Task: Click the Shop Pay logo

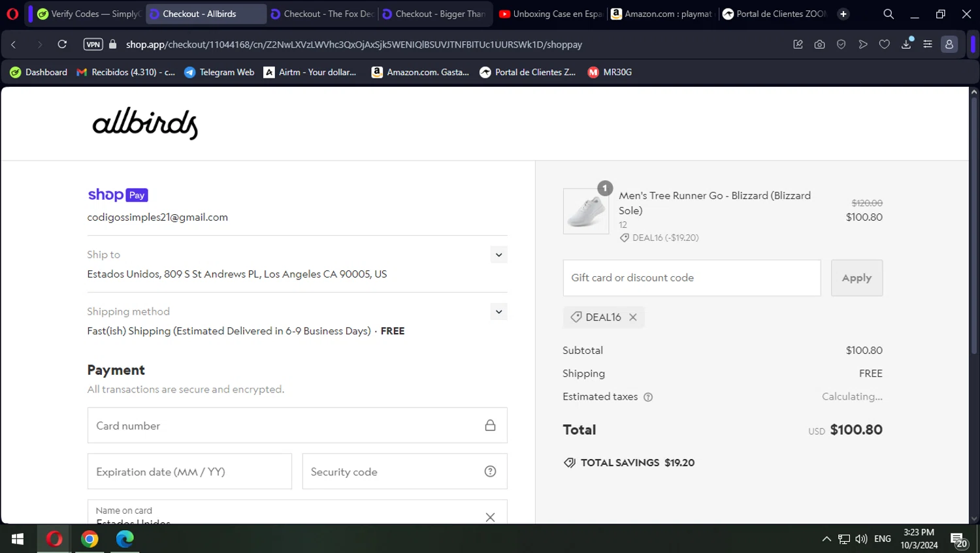Action: [118, 195]
